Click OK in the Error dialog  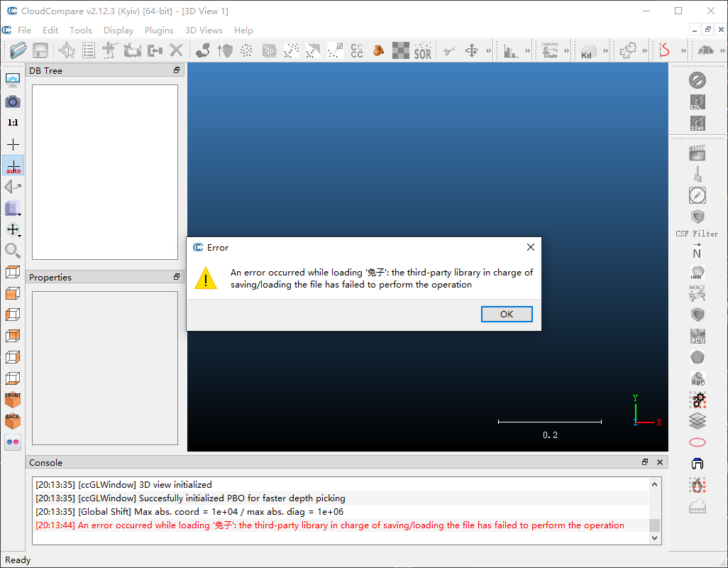507,315
